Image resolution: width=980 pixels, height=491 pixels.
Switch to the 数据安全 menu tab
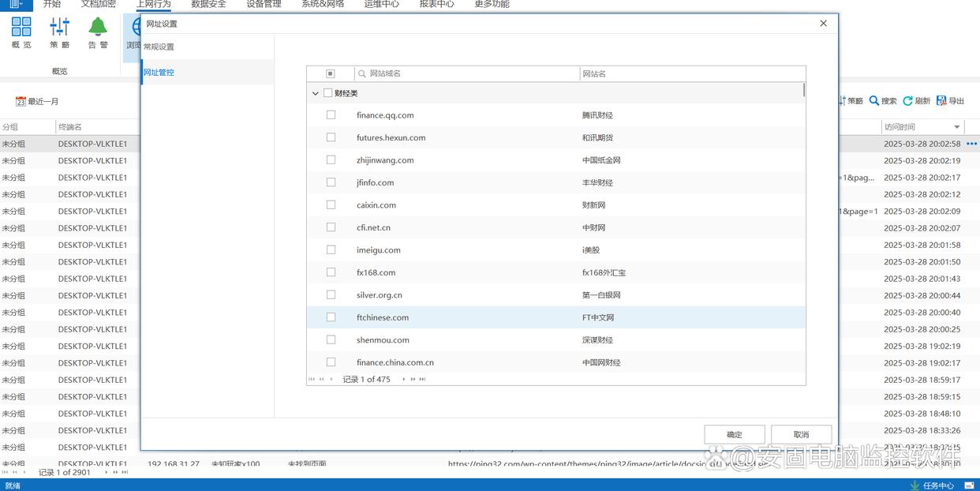point(208,4)
